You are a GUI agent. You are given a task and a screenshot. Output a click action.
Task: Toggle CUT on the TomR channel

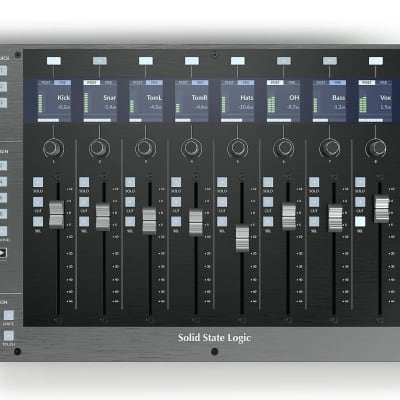click(x=176, y=202)
